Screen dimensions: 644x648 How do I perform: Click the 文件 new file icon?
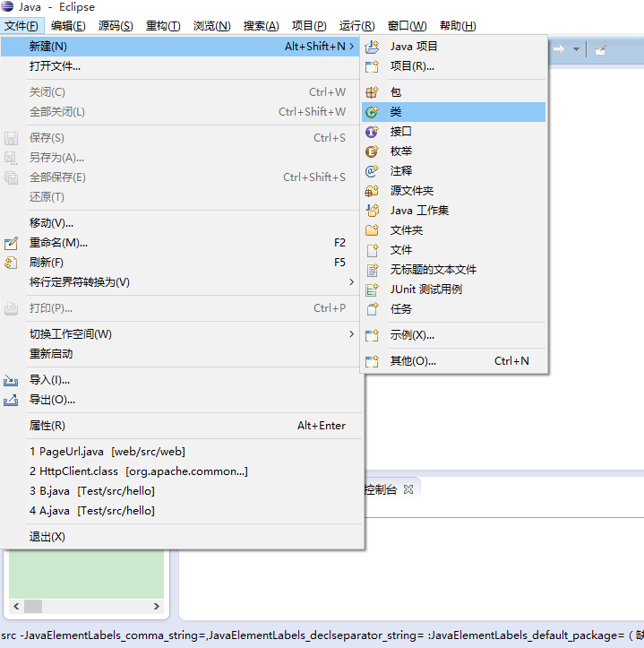tap(372, 250)
